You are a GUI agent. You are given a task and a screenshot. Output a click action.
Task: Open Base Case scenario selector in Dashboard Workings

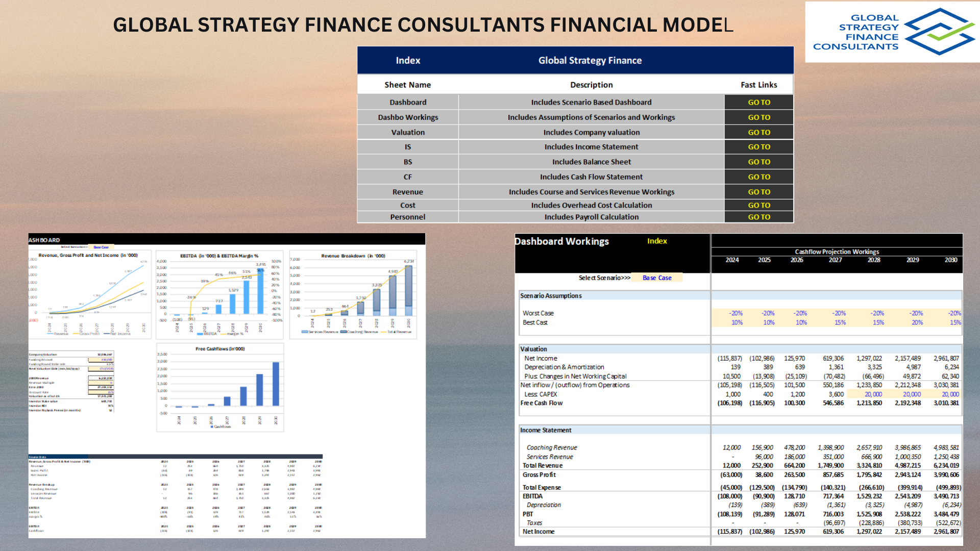point(657,278)
